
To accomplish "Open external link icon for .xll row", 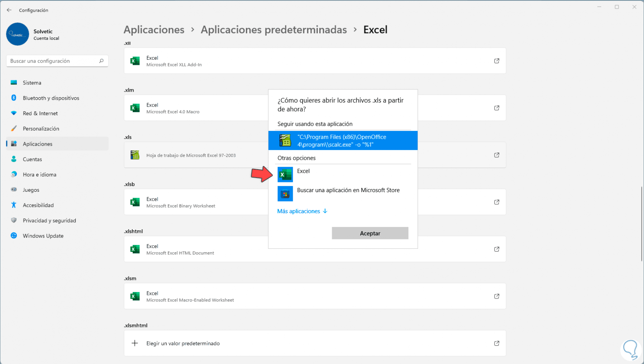I will pos(496,61).
